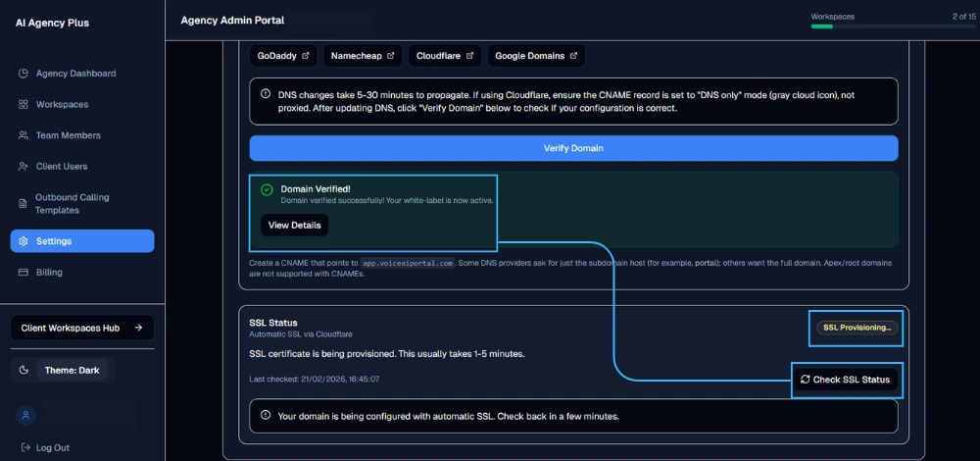
Task: Open Outbound Calling Templates
Action: 82,204
